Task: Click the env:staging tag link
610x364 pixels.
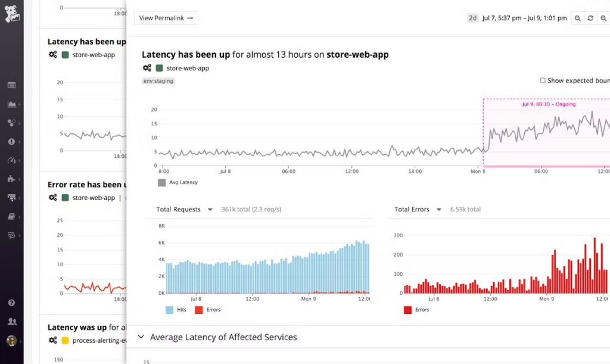Action: pyautogui.click(x=158, y=80)
